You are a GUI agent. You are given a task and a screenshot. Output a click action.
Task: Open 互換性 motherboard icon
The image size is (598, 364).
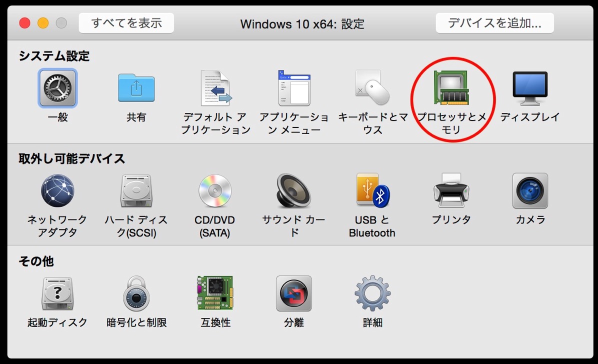215,293
